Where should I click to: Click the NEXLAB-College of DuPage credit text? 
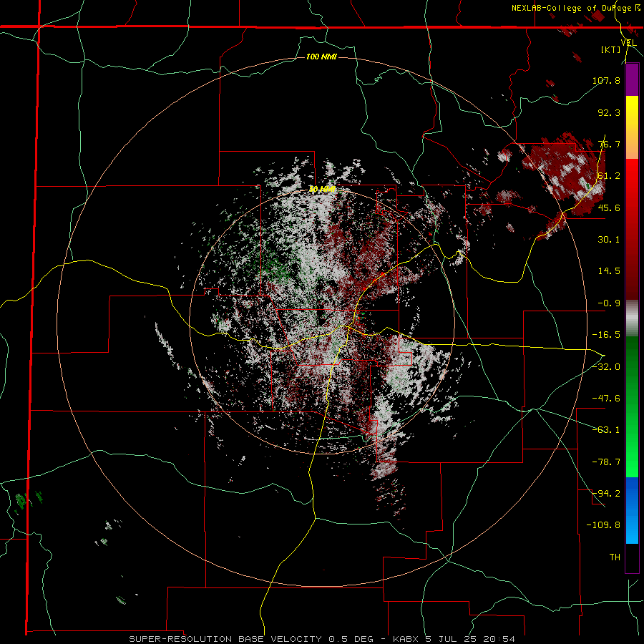[572, 8]
